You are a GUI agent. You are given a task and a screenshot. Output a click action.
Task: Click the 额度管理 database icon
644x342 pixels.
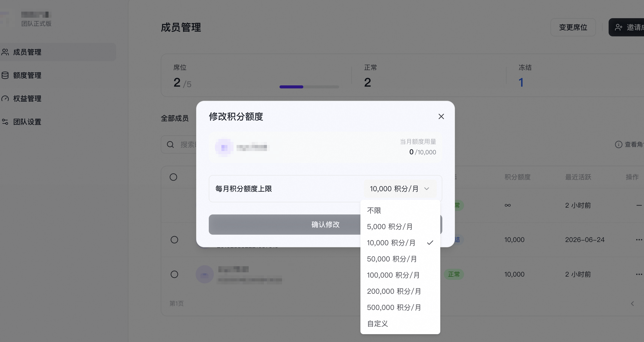tap(5, 75)
